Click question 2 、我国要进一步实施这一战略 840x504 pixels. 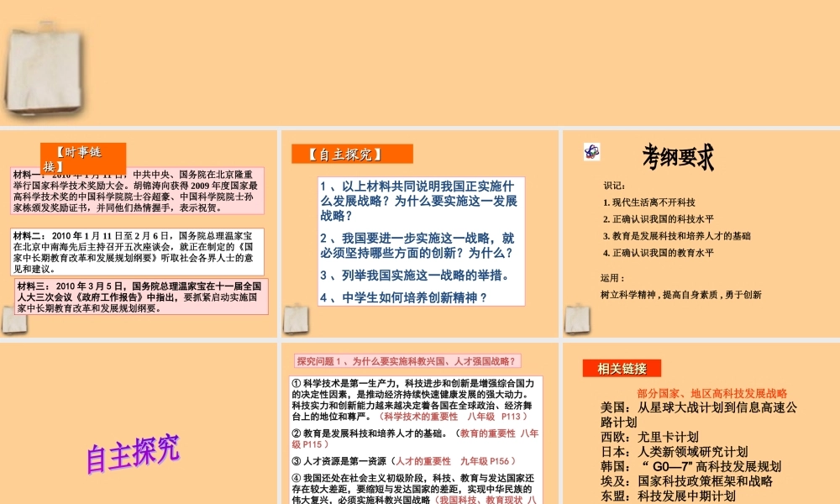(417, 245)
